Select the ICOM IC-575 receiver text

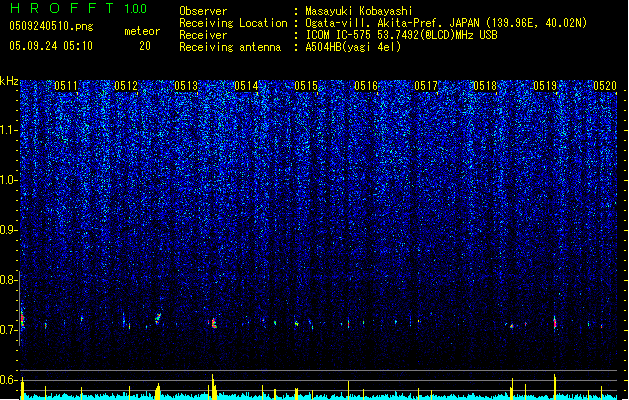click(401, 35)
